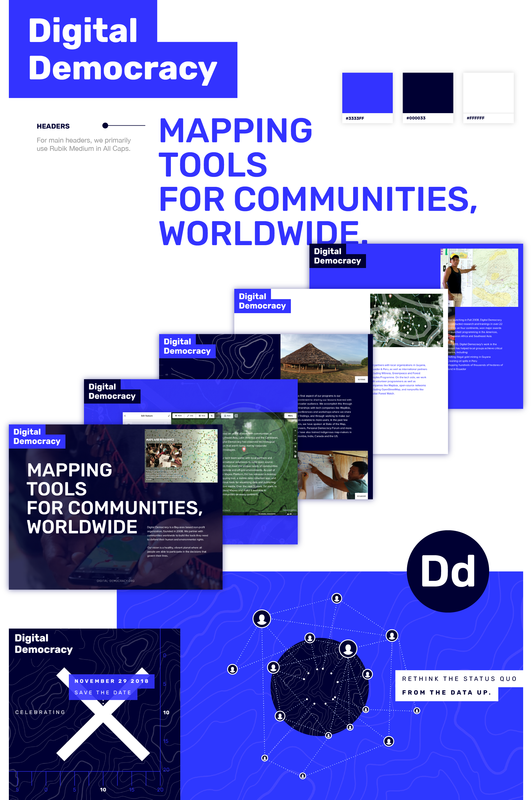Select the Line drawing tool
The width and height of the screenshot is (532, 800).
click(x=190, y=416)
